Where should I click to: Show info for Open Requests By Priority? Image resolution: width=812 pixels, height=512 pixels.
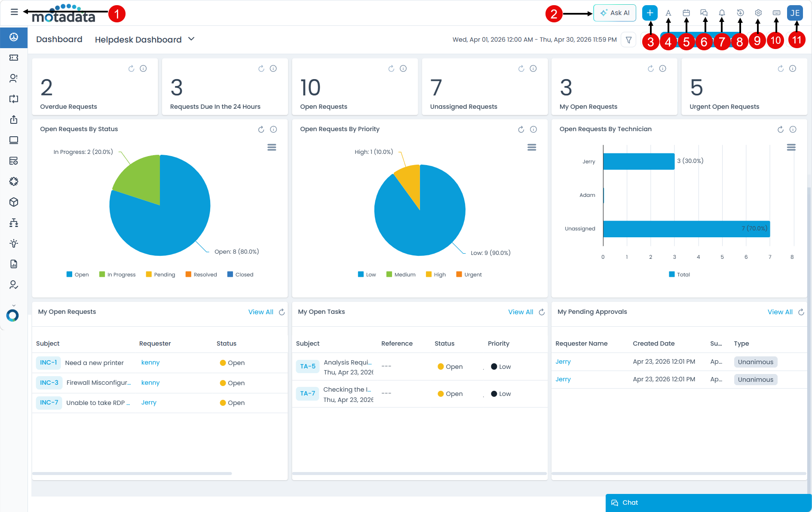coord(533,129)
